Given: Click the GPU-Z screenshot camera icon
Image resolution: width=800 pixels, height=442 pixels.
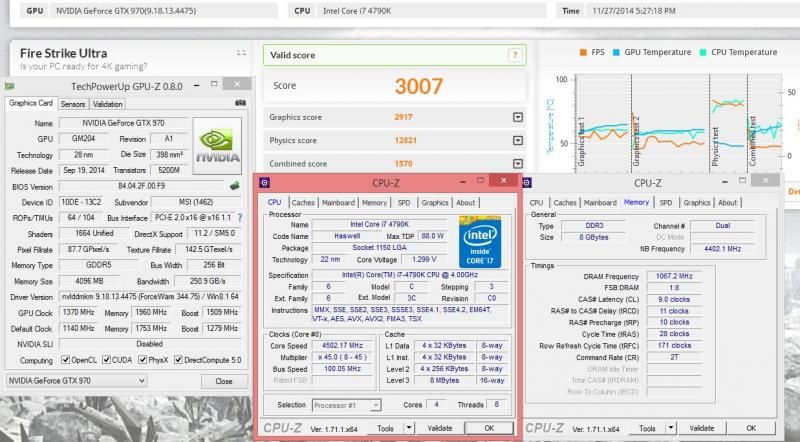Looking at the screenshot, I should [240, 103].
